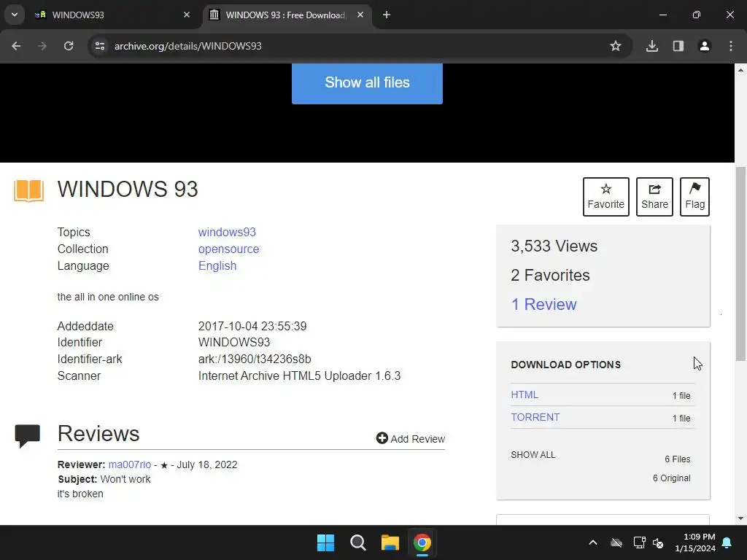Click SHOW ALL download options
Image resolution: width=747 pixels, height=560 pixels.
[x=533, y=455]
